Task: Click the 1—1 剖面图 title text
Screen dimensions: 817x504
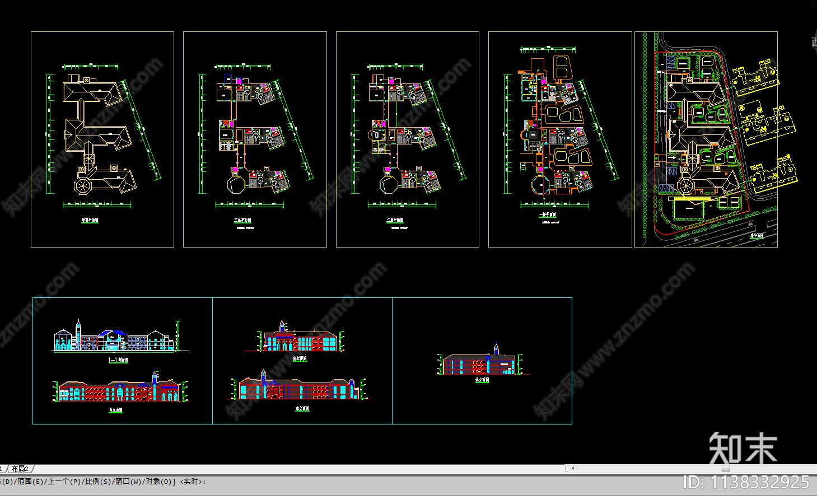Action: 118,360
